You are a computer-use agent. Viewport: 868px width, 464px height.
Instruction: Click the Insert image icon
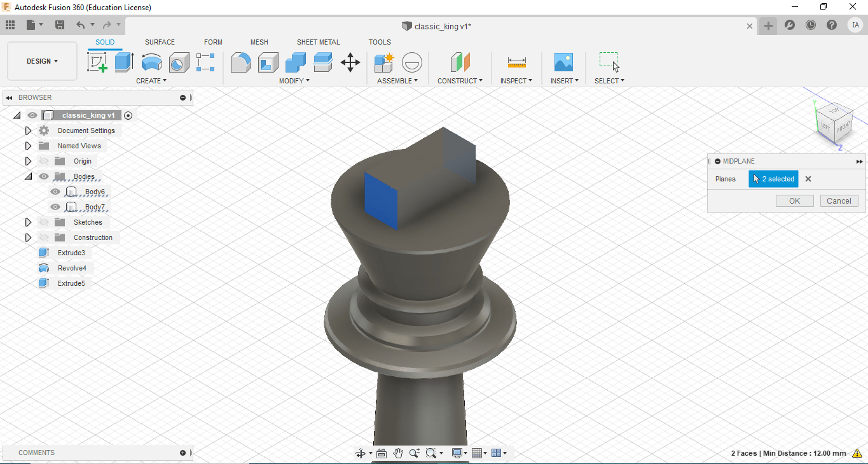pyautogui.click(x=563, y=62)
